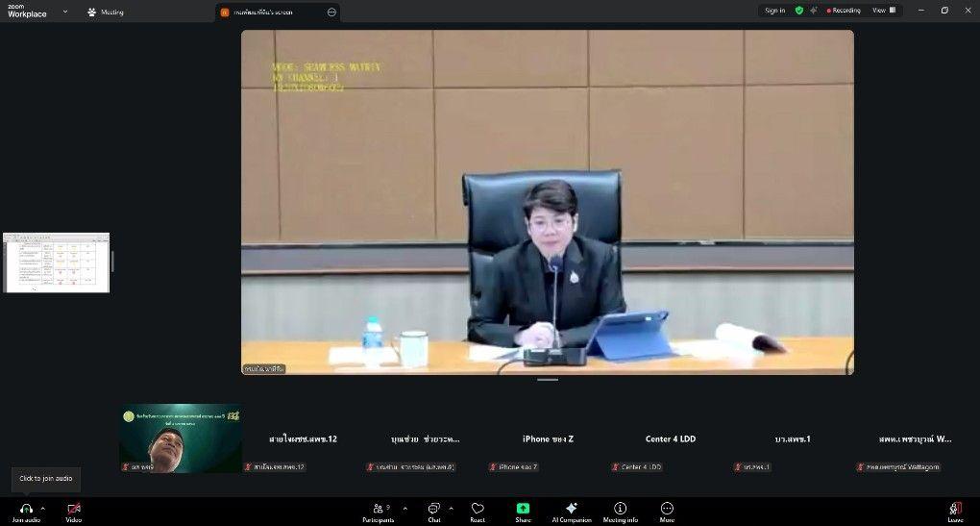Open the Participants panel

378,509
